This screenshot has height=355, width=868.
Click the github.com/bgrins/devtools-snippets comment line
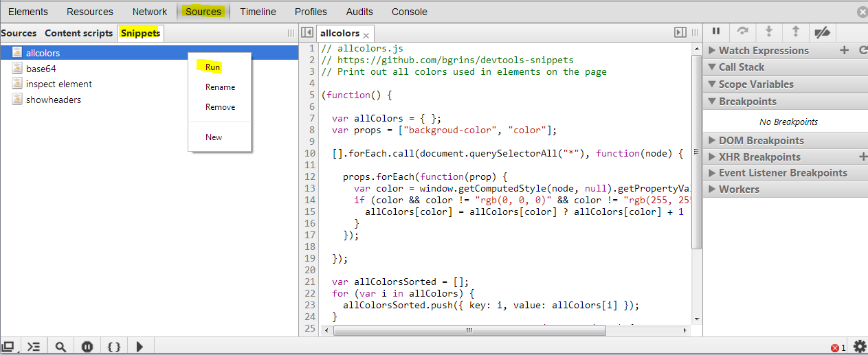pyautogui.click(x=447, y=60)
